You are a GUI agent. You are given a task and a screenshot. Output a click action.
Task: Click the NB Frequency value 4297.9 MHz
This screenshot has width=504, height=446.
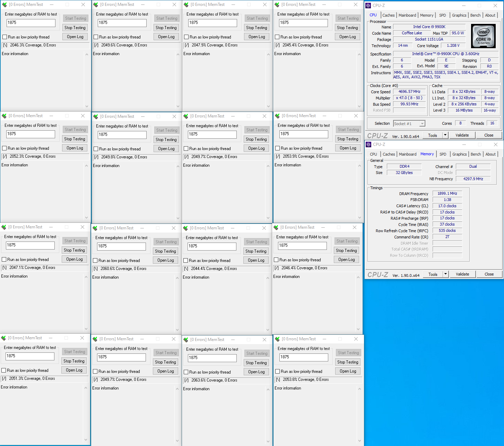473,179
